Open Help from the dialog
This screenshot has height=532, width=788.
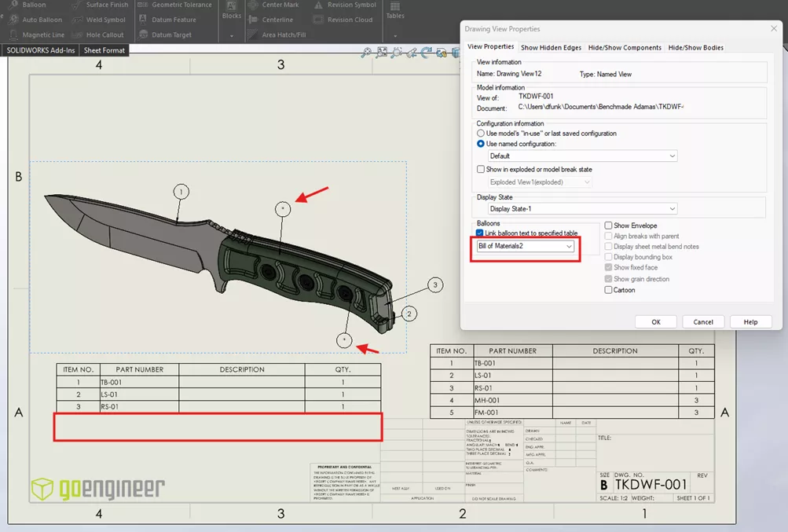point(750,321)
